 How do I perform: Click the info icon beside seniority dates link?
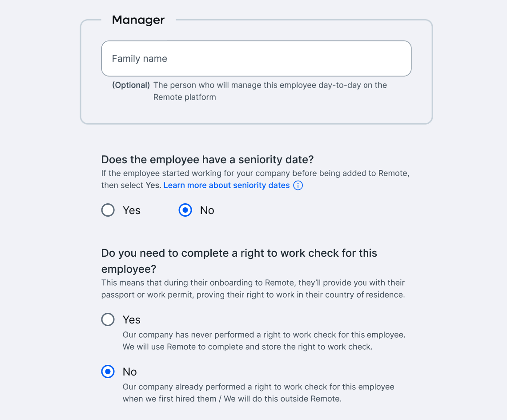pyautogui.click(x=298, y=186)
